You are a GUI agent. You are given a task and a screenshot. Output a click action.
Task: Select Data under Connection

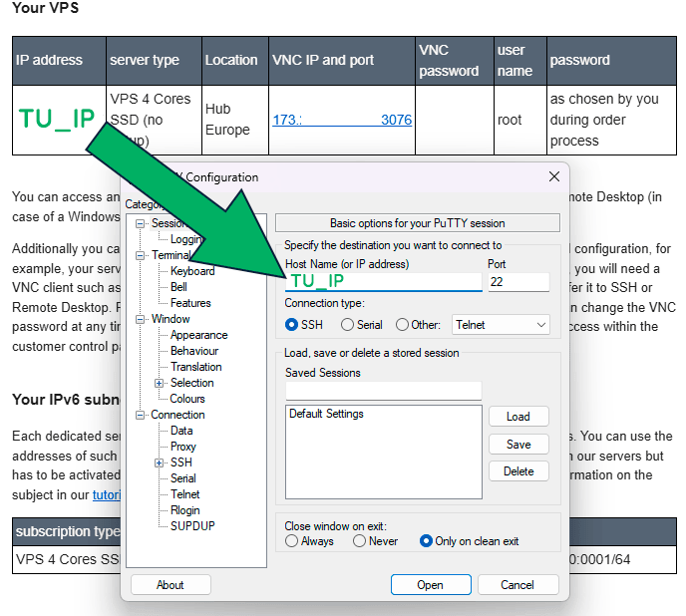click(x=181, y=431)
